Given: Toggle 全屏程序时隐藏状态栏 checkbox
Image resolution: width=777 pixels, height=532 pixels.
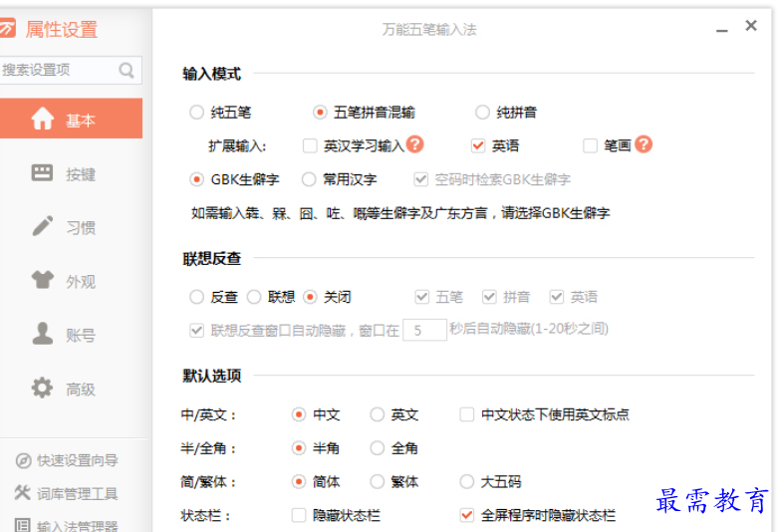Looking at the screenshot, I should click(467, 515).
